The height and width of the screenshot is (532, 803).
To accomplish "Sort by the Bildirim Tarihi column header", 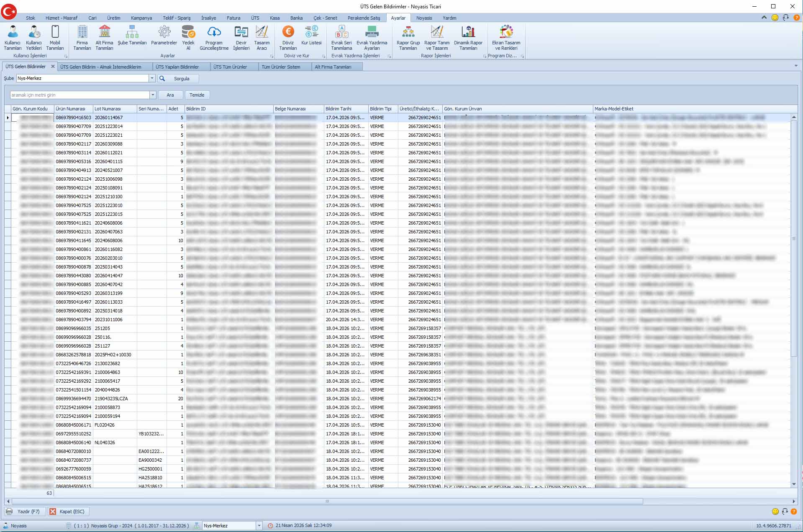I will click(x=345, y=109).
